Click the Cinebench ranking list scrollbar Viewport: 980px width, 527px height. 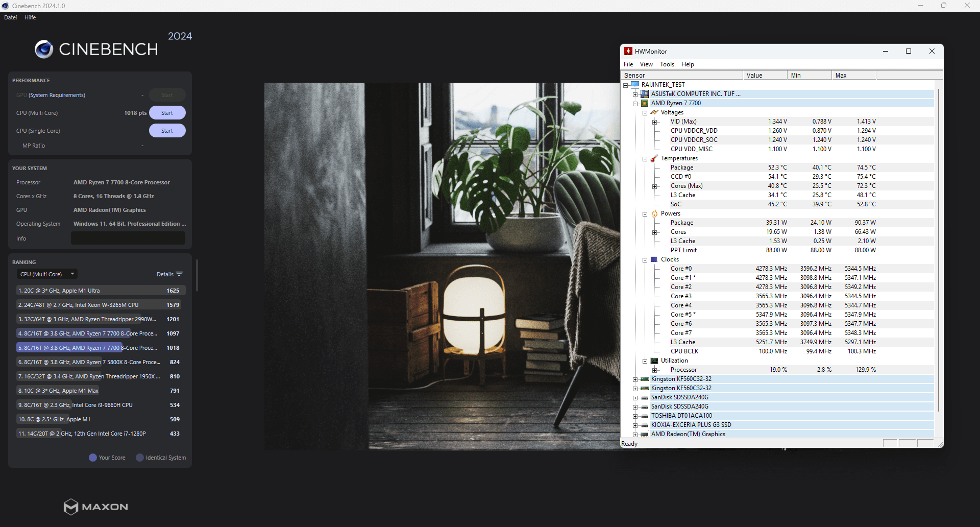pyautogui.click(x=197, y=275)
